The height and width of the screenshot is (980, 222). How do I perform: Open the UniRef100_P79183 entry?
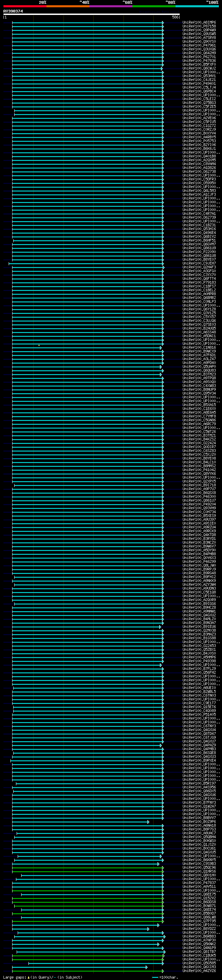[x=199, y=282]
